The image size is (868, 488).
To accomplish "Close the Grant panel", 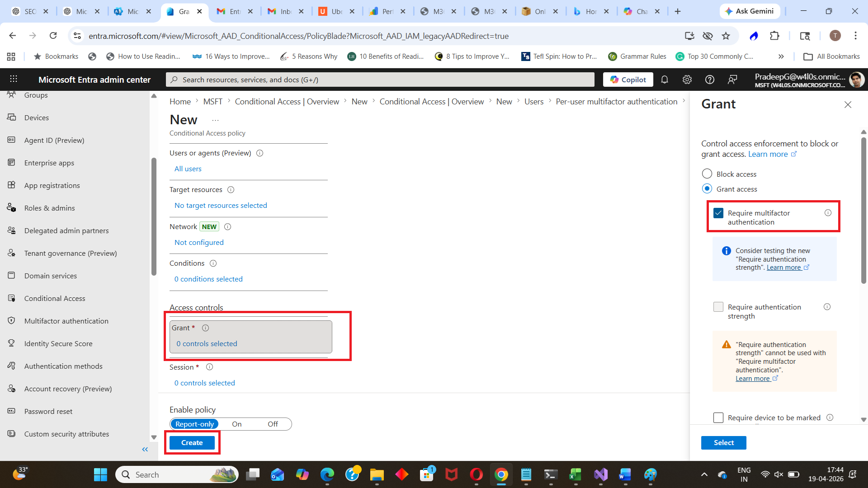I will [848, 105].
